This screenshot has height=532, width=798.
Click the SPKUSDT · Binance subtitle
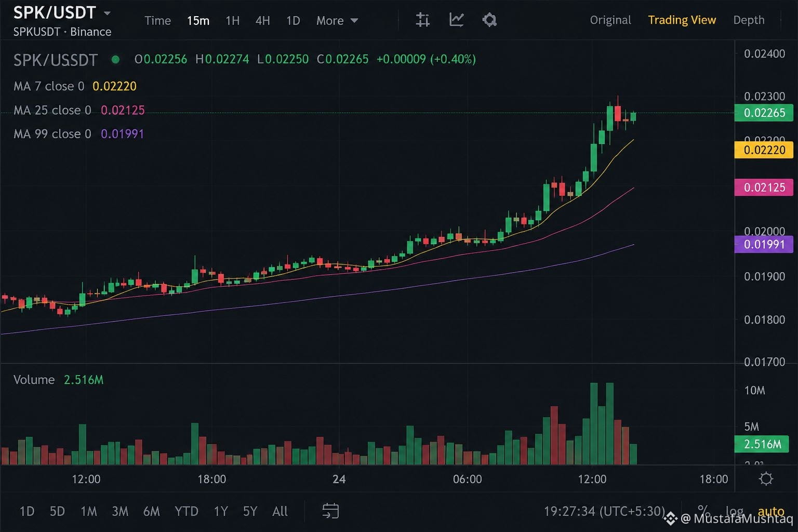[62, 32]
